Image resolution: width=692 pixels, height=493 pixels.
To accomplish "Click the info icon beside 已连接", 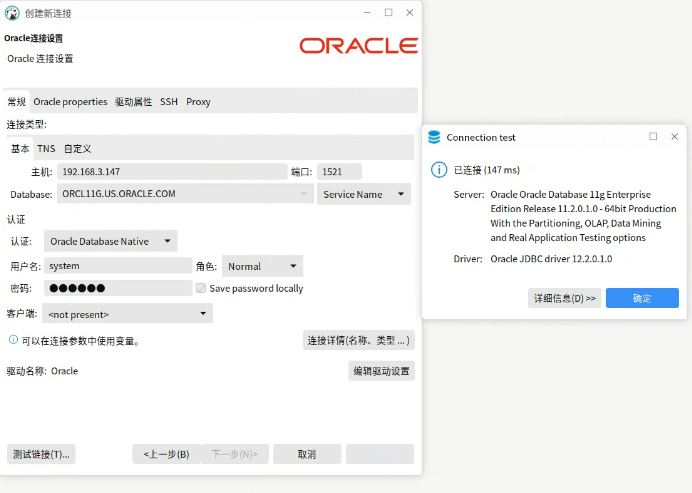I will pos(439,170).
